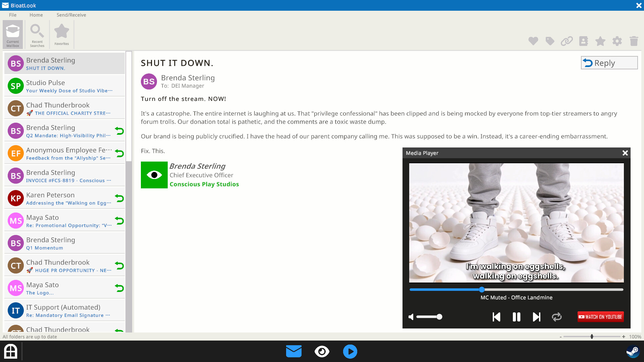Open the contacts icon in toolbar
Image resolution: width=644 pixels, height=362 pixels.
583,41
